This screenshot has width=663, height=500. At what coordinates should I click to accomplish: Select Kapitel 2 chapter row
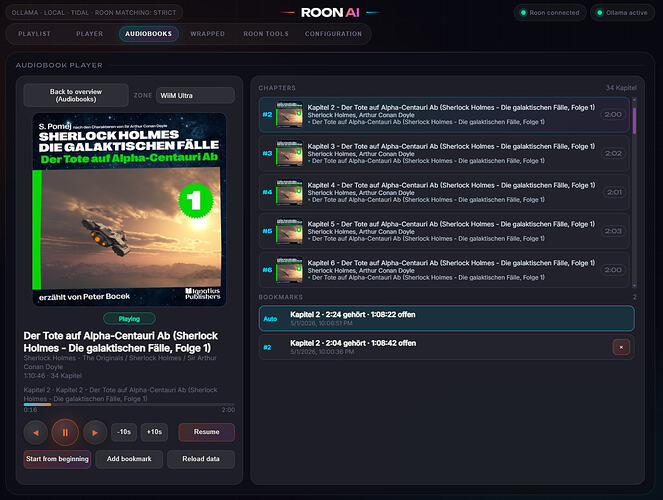[444, 115]
